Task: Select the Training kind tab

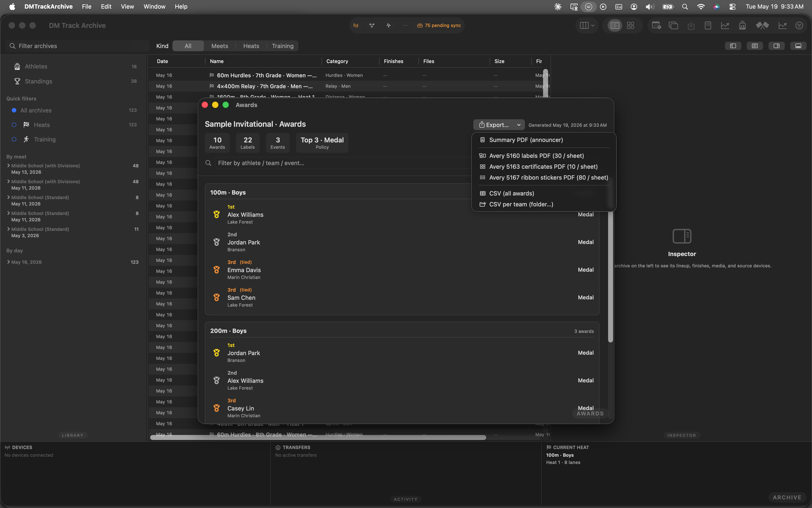Action: point(283,46)
